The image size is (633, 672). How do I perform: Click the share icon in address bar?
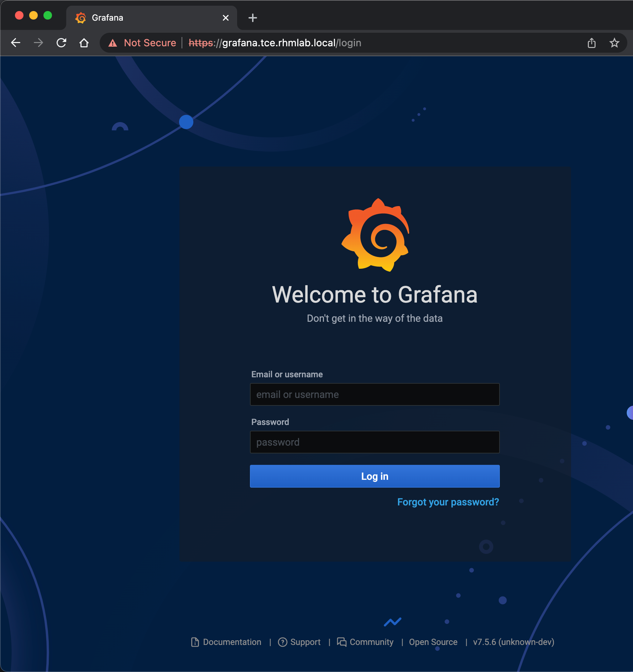click(592, 43)
